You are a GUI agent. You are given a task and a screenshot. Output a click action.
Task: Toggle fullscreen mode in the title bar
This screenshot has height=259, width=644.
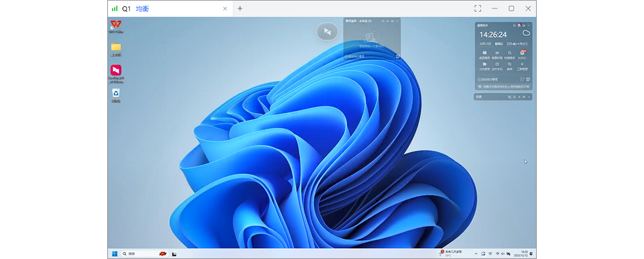pos(478,8)
